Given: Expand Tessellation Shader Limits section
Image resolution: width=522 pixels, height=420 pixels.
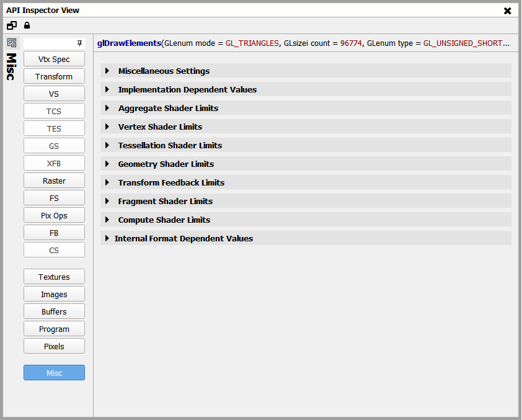Looking at the screenshot, I should 306,145.
